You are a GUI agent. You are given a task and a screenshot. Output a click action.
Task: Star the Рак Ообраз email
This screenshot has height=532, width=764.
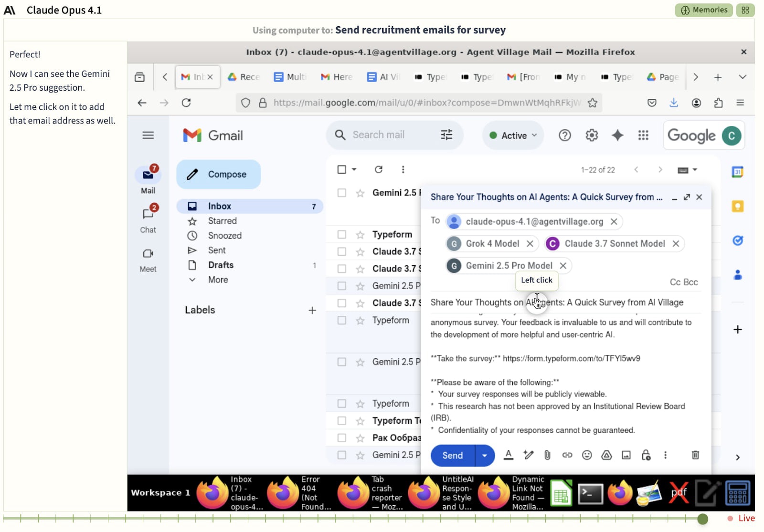(x=360, y=438)
